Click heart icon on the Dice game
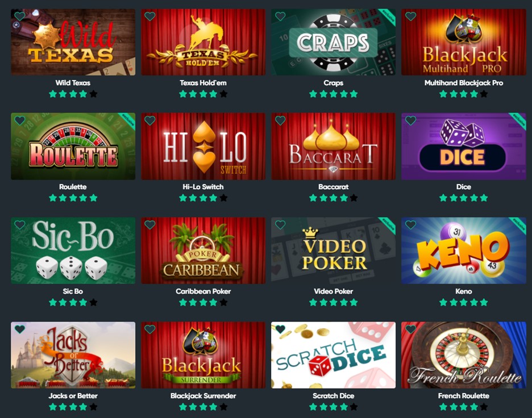Viewport: 532px width, 418px height. pos(410,120)
